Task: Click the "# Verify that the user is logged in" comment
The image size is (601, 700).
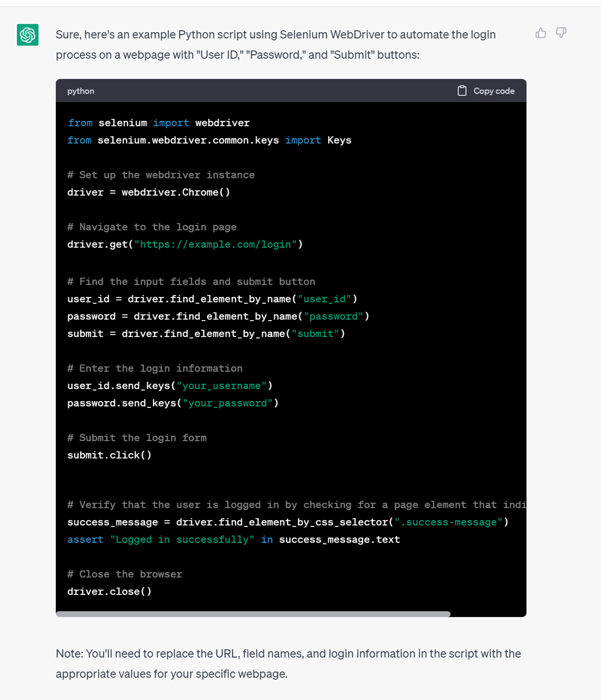Action: point(297,505)
